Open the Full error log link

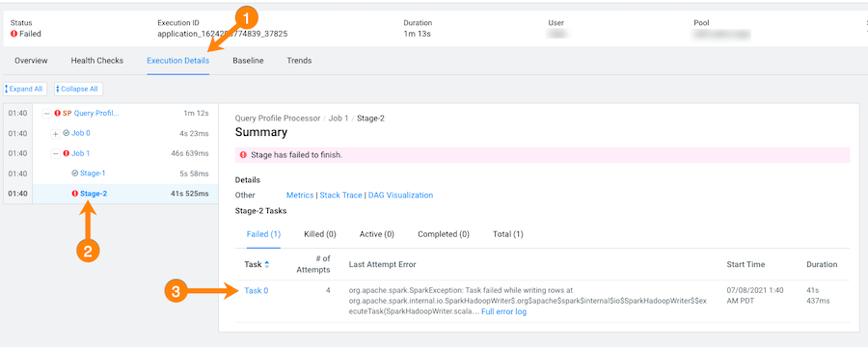tap(503, 311)
